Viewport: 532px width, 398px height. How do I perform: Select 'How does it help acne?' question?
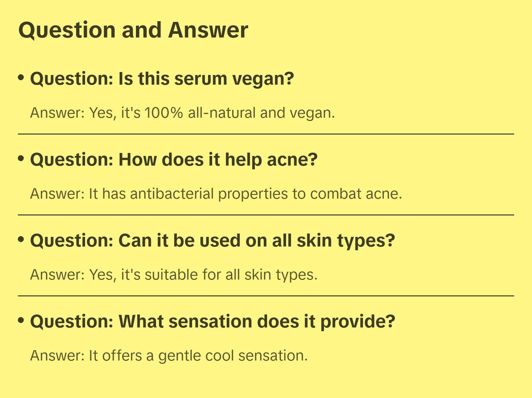(174, 160)
